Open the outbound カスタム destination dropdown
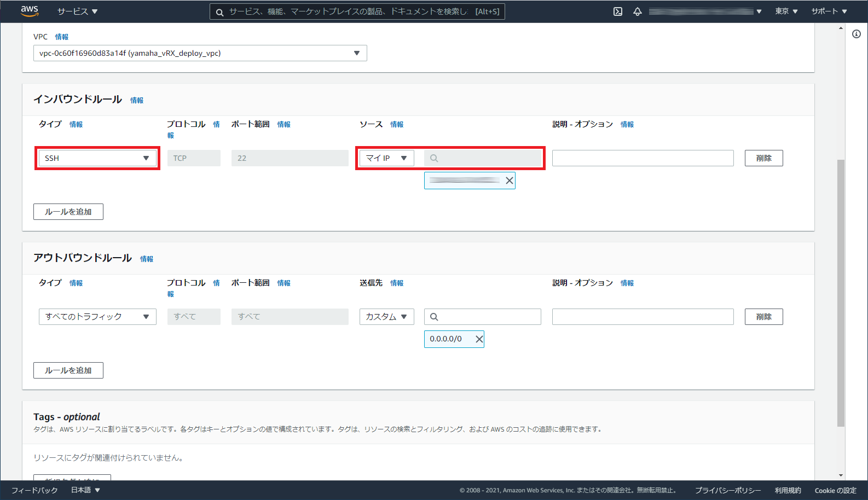The width and height of the screenshot is (868, 500). click(386, 317)
